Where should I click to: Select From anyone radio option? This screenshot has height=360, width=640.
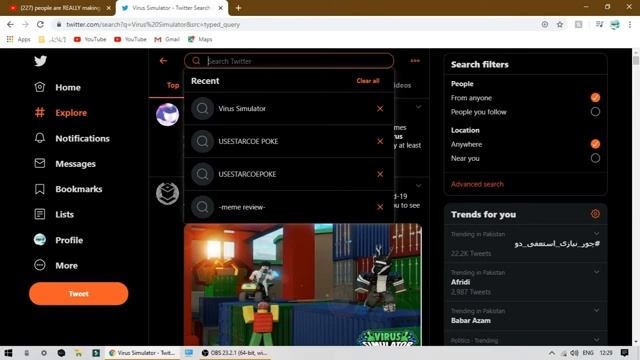pyautogui.click(x=595, y=98)
